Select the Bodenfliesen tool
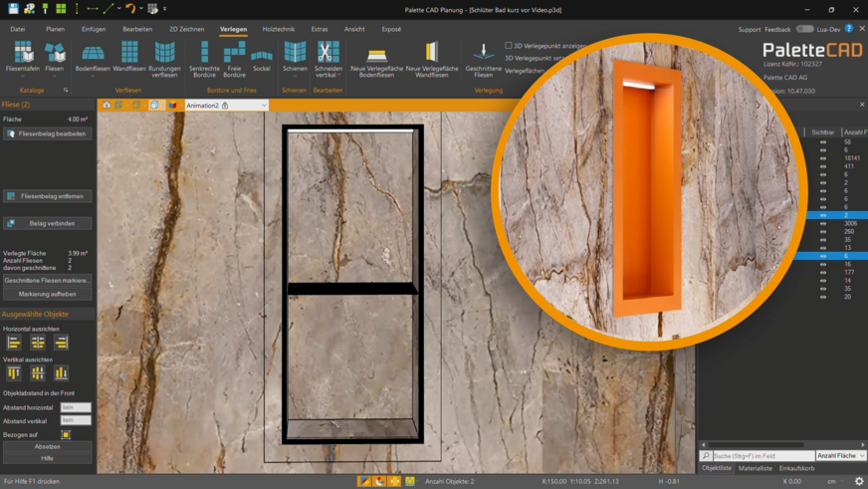The image size is (868, 489). pos(93,56)
